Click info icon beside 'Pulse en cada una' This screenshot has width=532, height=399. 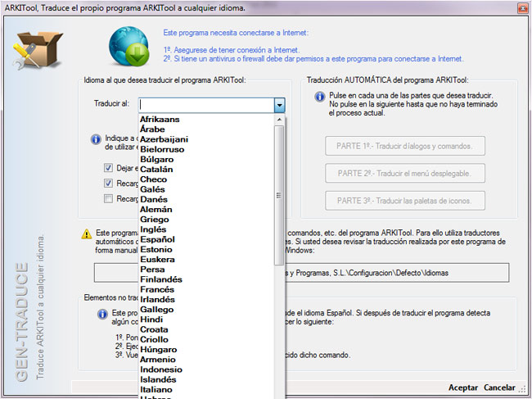pyautogui.click(x=319, y=97)
